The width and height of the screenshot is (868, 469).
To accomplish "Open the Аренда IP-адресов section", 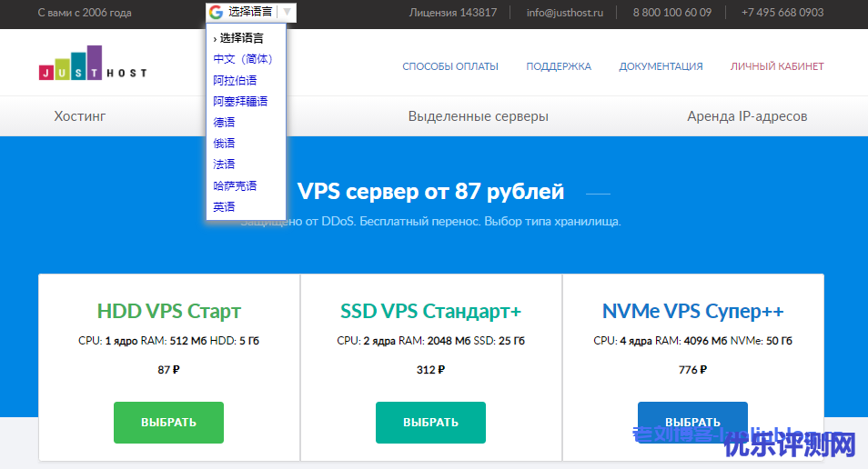I will (x=747, y=116).
